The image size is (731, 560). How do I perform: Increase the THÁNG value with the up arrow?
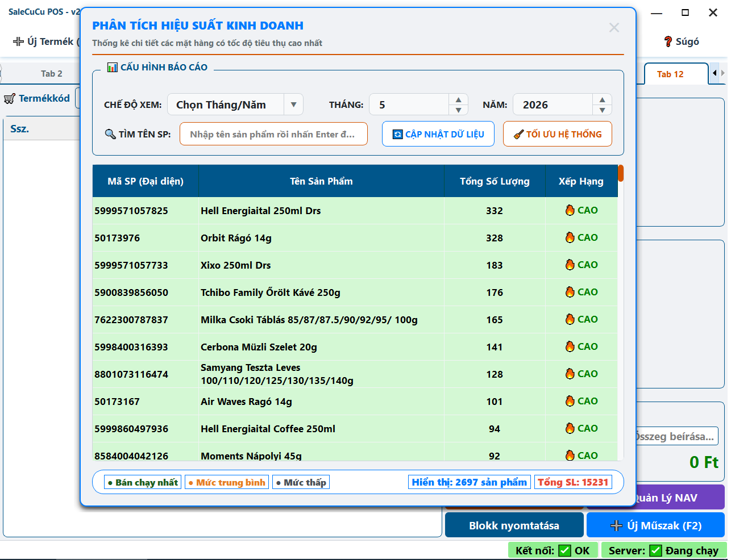click(x=458, y=99)
